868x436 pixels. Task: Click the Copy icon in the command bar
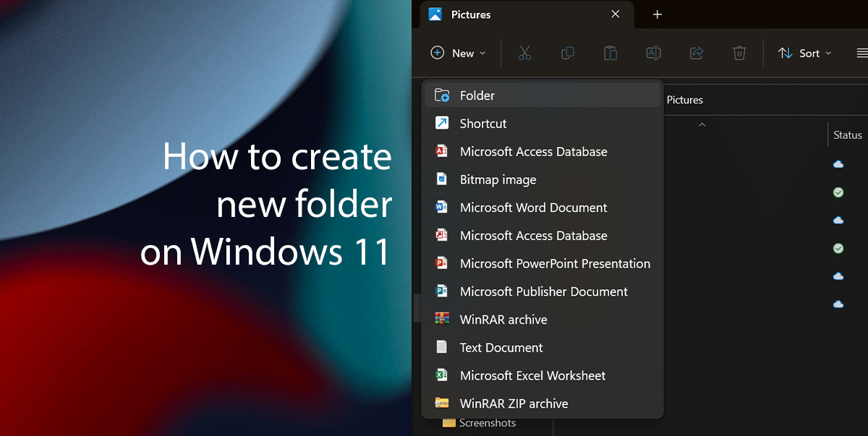coord(568,53)
